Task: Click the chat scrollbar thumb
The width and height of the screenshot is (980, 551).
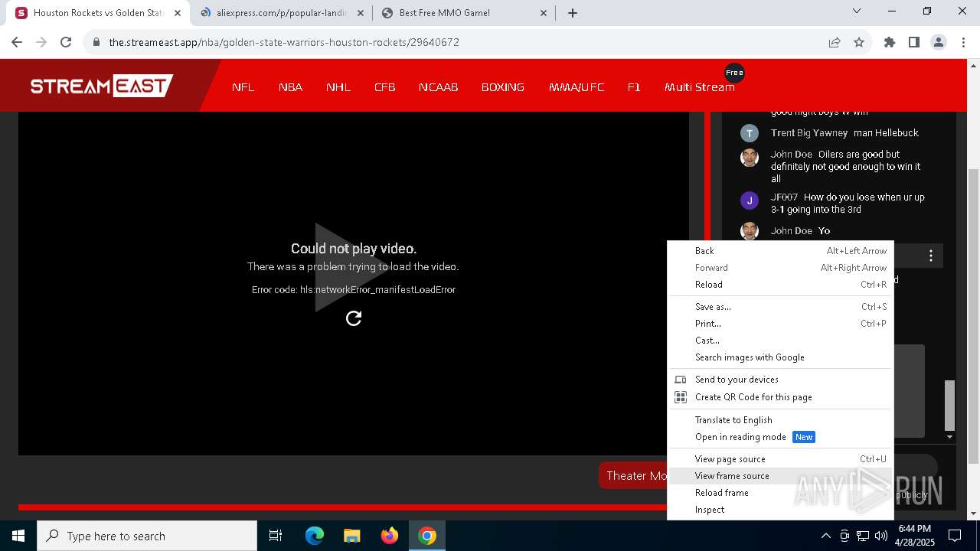Action: pyautogui.click(x=949, y=406)
